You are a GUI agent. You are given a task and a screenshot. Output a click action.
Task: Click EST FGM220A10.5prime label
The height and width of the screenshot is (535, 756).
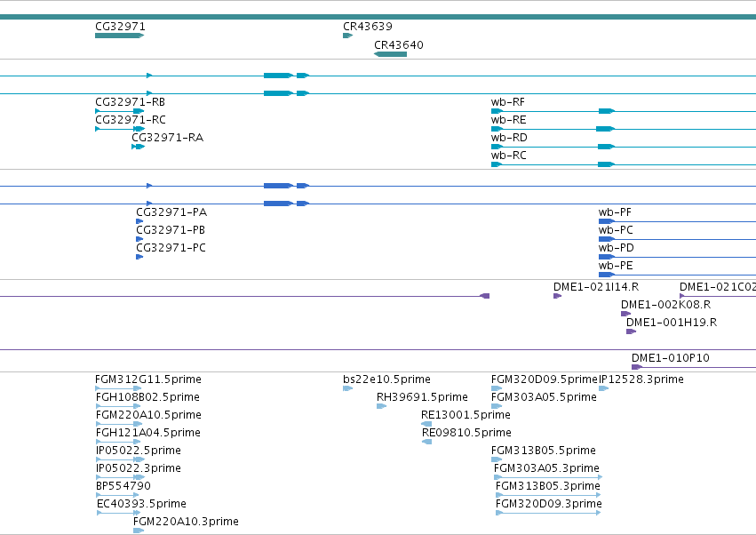(x=148, y=415)
